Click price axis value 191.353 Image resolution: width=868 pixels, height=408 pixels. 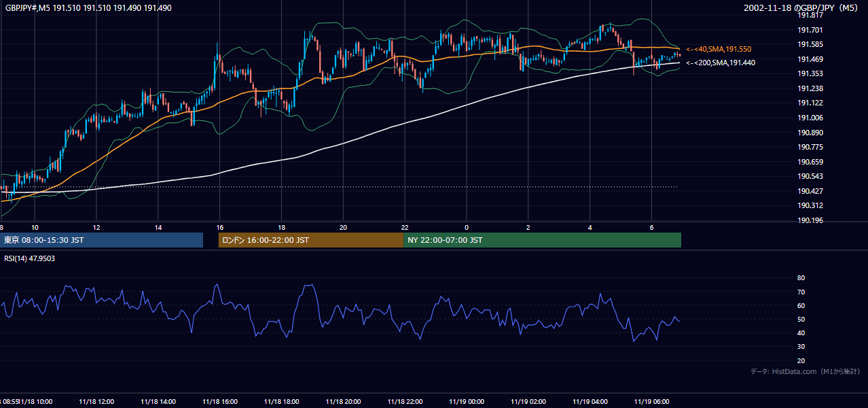(810, 74)
